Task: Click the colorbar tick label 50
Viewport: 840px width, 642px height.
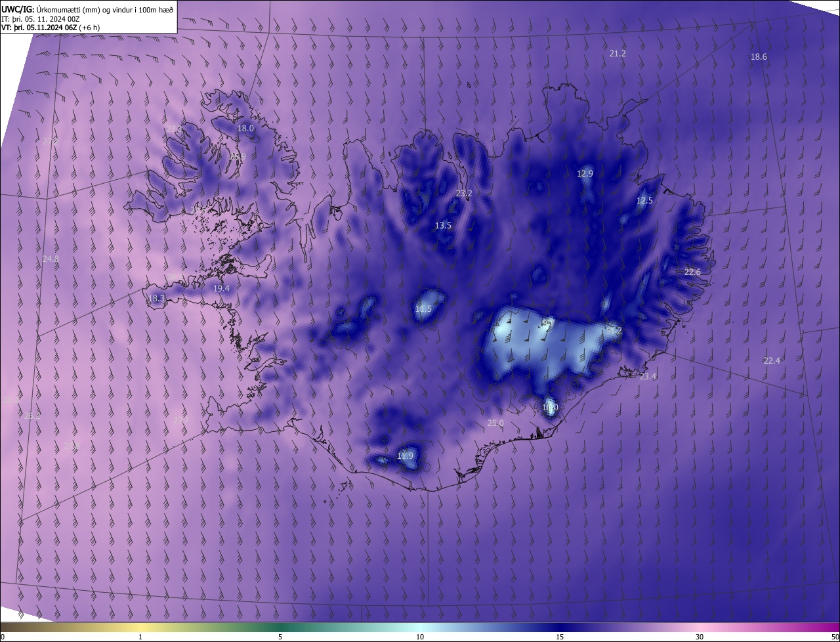Action: tap(835, 637)
